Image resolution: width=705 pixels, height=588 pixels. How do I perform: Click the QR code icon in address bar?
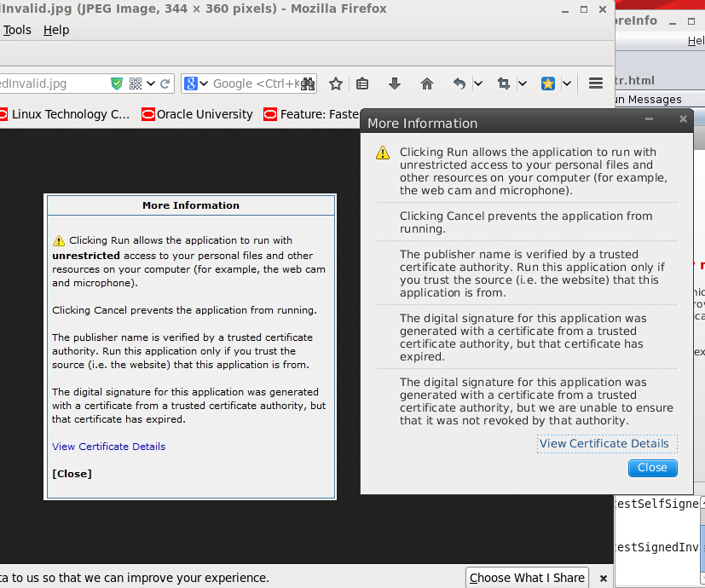pos(136,84)
